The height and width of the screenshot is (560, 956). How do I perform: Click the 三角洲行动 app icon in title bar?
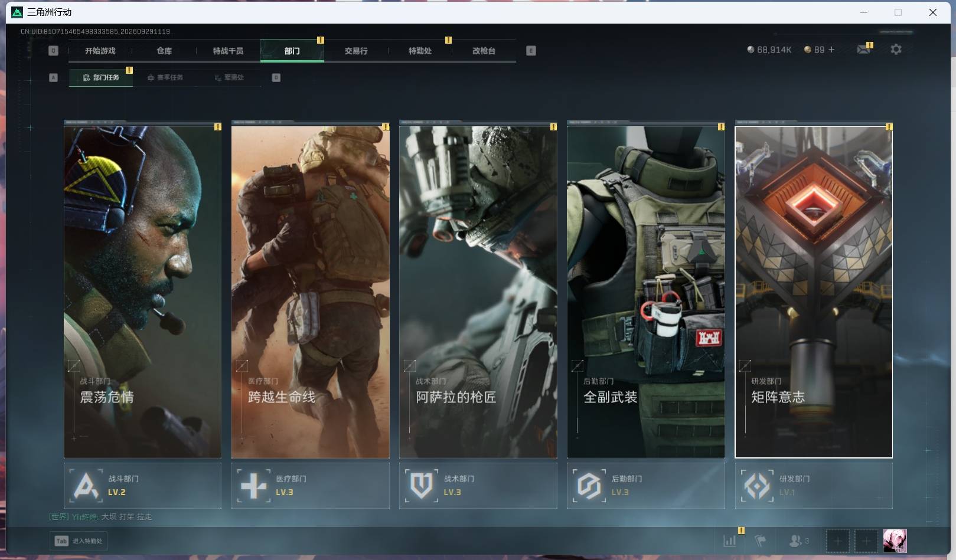(17, 12)
